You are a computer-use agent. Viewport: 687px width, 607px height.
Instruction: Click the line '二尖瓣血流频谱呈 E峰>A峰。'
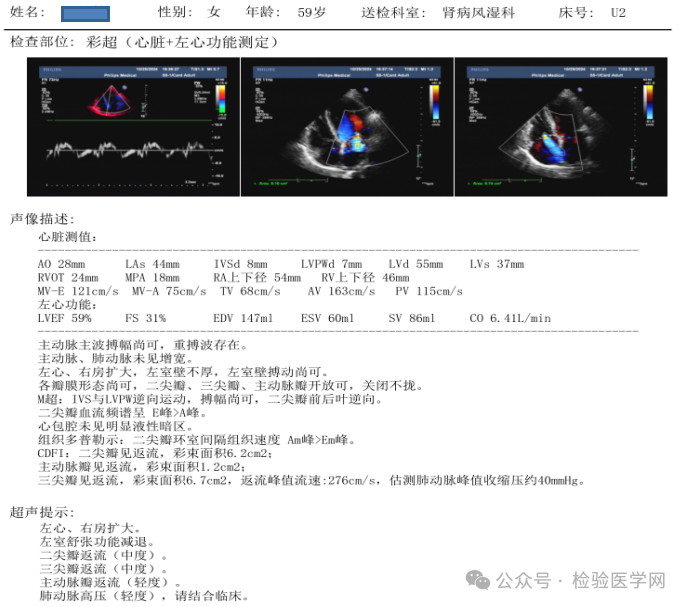123,413
